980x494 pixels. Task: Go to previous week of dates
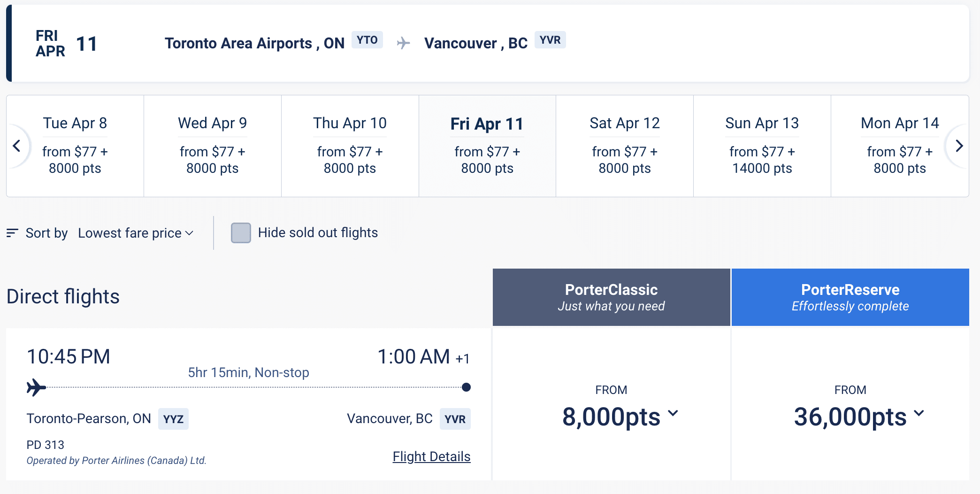coord(17,146)
